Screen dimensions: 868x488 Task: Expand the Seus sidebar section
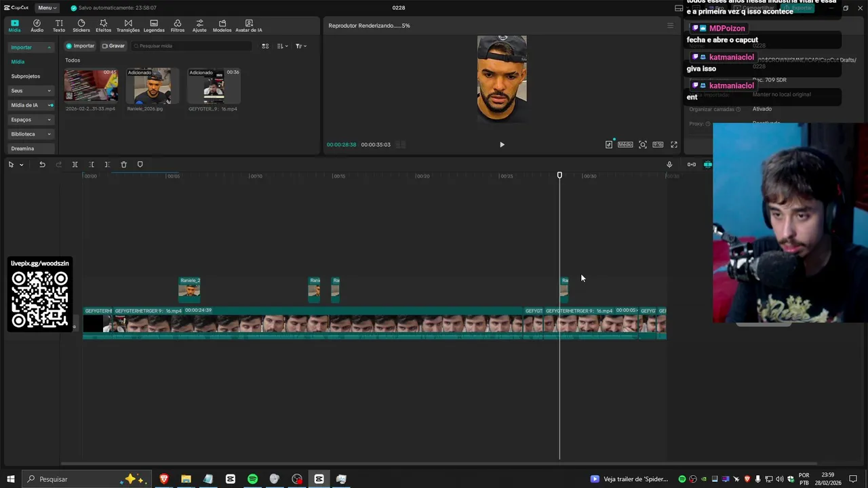click(31, 91)
